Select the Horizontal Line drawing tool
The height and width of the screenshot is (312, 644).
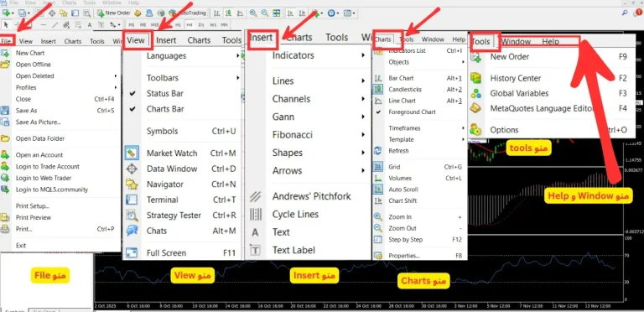[44, 24]
